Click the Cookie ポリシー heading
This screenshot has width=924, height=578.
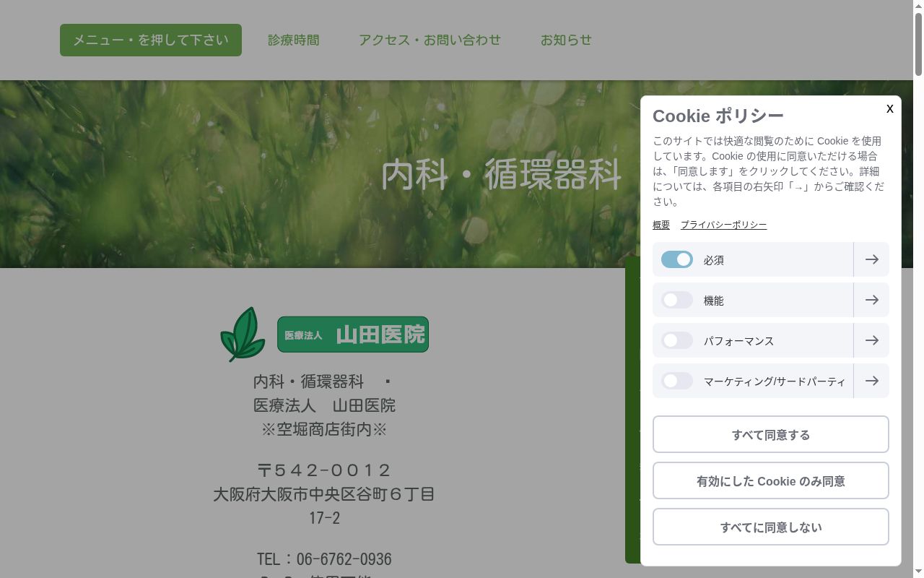pos(718,116)
